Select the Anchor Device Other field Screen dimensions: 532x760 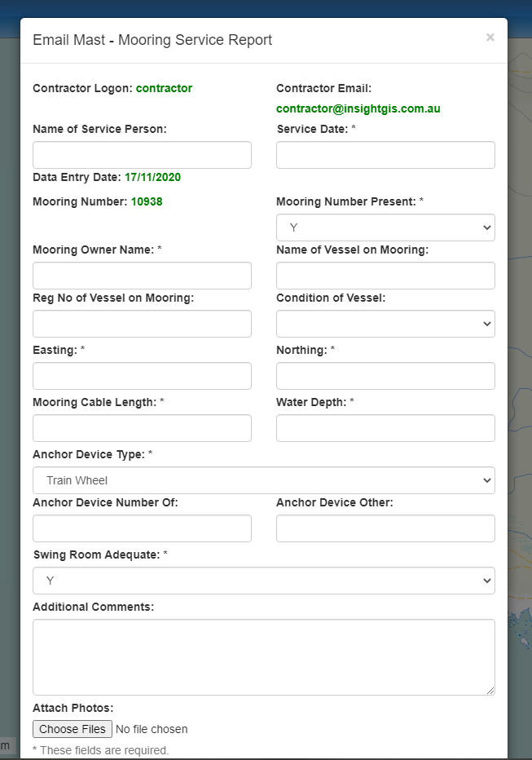[x=385, y=528]
